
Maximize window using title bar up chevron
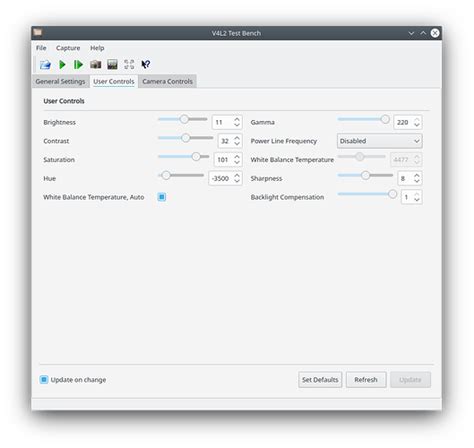tap(423, 33)
